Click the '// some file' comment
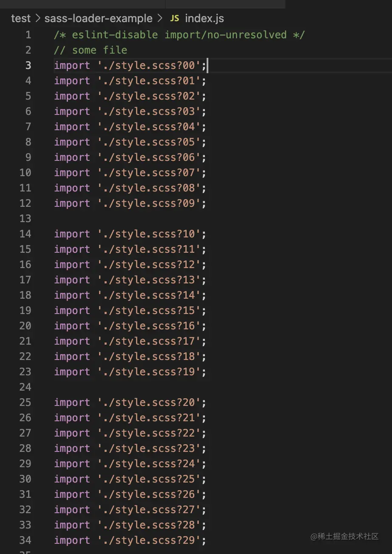Viewport: 392px width, 554px height. pos(91,50)
